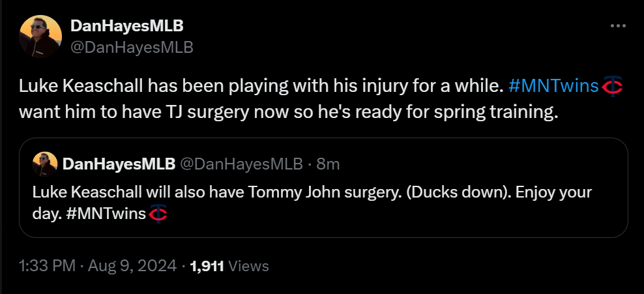This screenshot has width=644, height=294.
Task: Click the 1,911 Views count
Action: (x=229, y=265)
